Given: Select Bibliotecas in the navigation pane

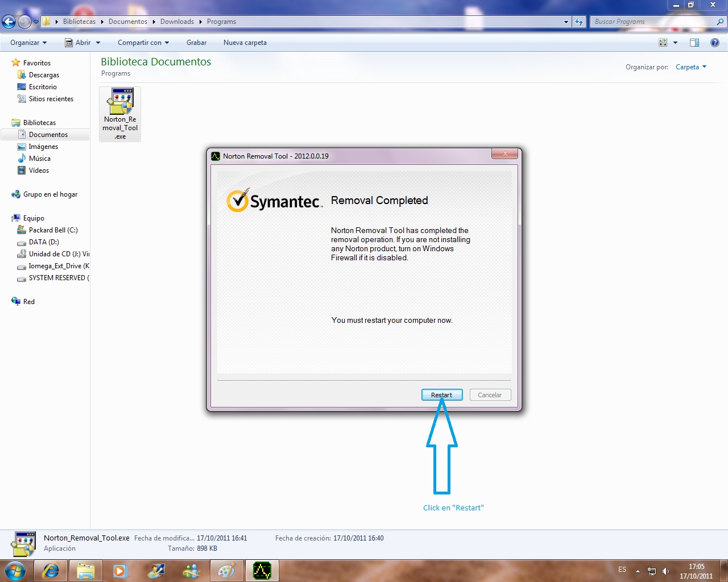Looking at the screenshot, I should click(39, 123).
